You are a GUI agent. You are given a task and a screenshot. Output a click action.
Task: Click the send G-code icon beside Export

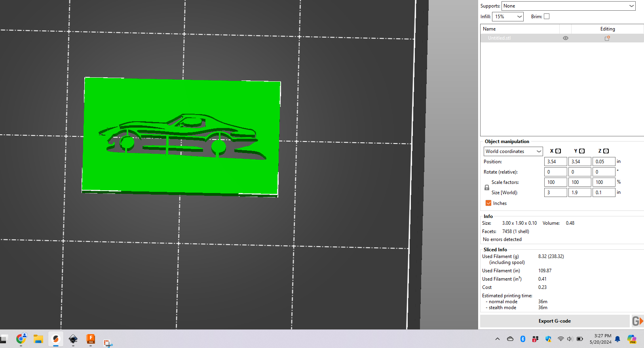click(637, 321)
